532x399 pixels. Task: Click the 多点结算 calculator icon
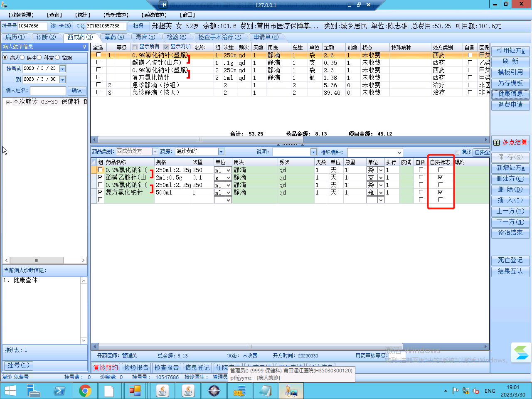pyautogui.click(x=497, y=143)
